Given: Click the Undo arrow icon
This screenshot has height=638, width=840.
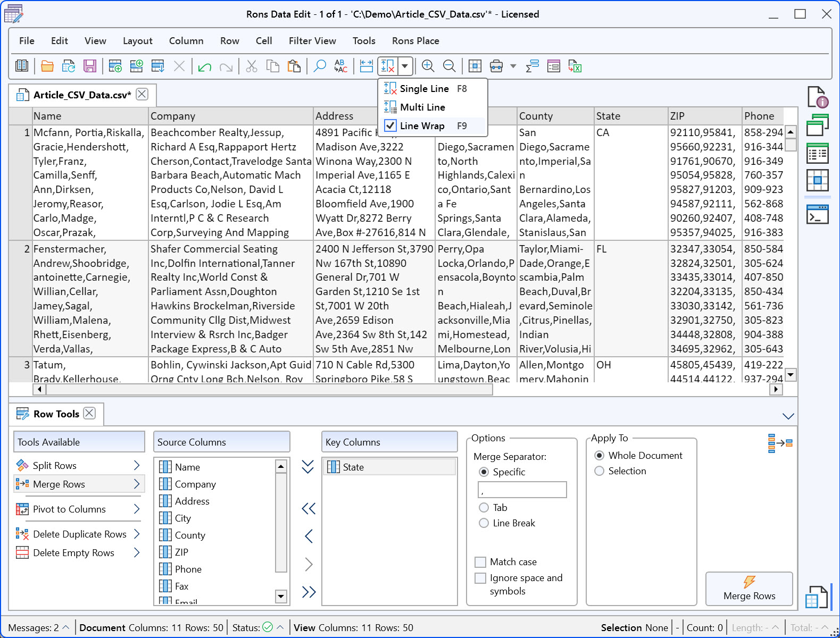Looking at the screenshot, I should point(205,66).
